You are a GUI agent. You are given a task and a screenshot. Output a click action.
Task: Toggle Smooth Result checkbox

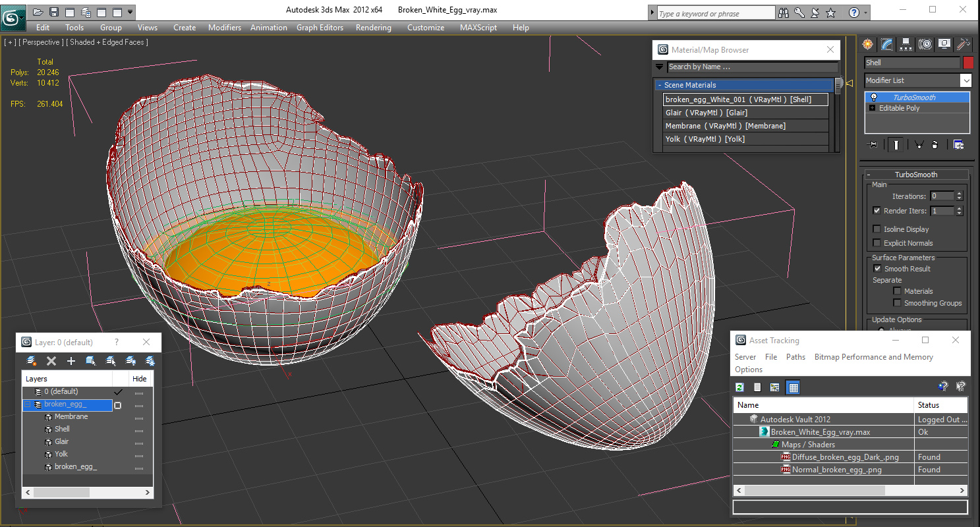pyautogui.click(x=877, y=269)
